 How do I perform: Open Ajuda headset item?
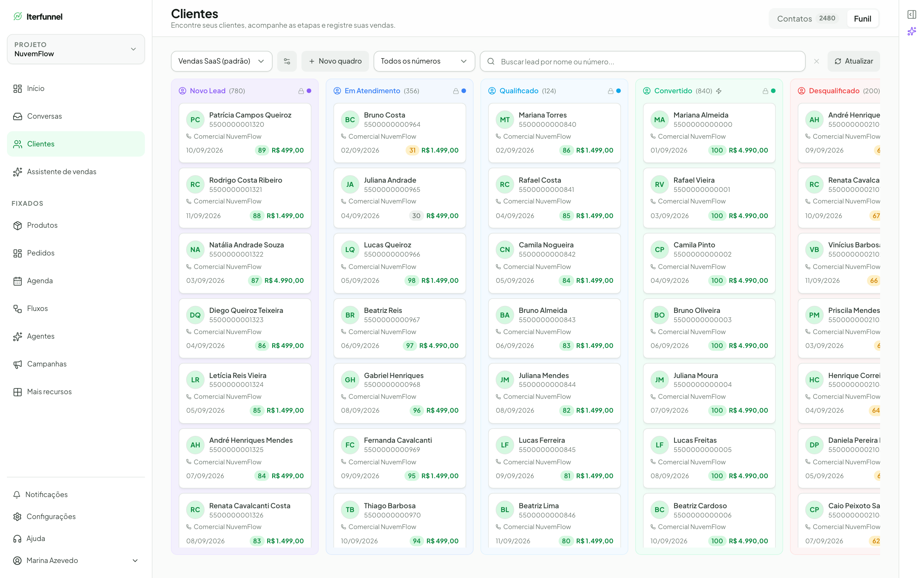[76, 539]
